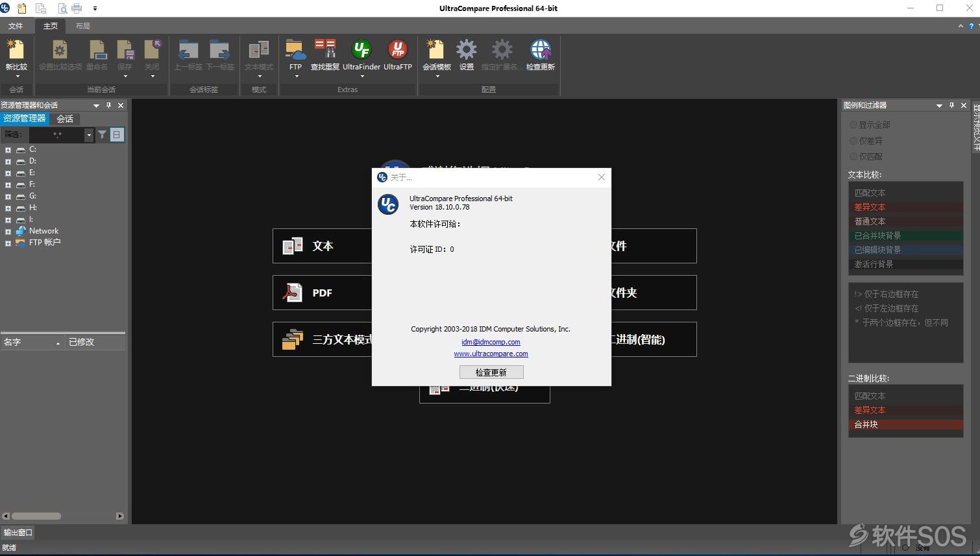Click 检查更新 button in About dialog
The image size is (980, 556).
click(x=491, y=372)
